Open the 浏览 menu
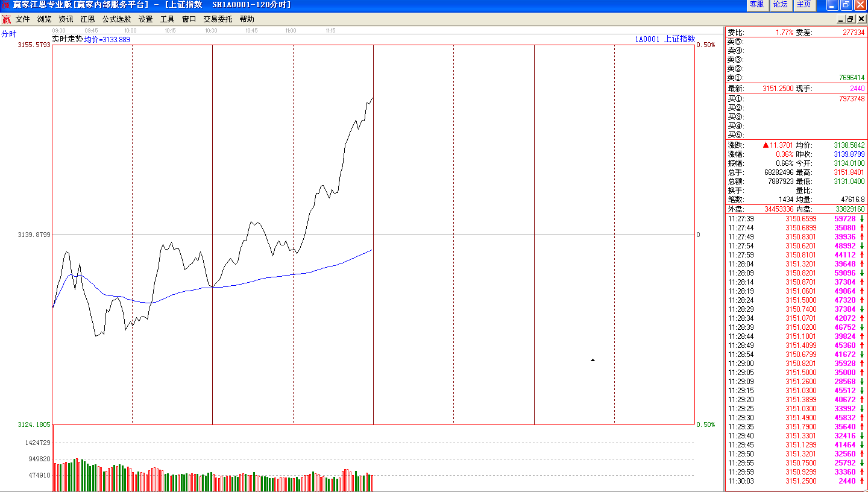This screenshot has height=492, width=868. tap(45, 19)
